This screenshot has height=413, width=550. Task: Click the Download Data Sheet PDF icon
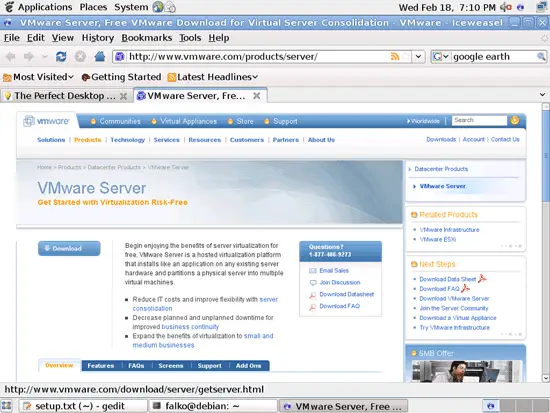[x=482, y=279]
